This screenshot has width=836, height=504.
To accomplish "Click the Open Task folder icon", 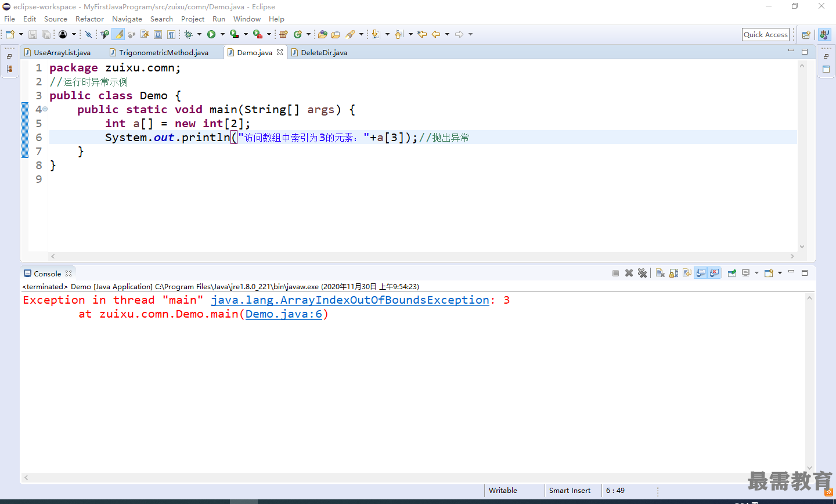I will [336, 34].
